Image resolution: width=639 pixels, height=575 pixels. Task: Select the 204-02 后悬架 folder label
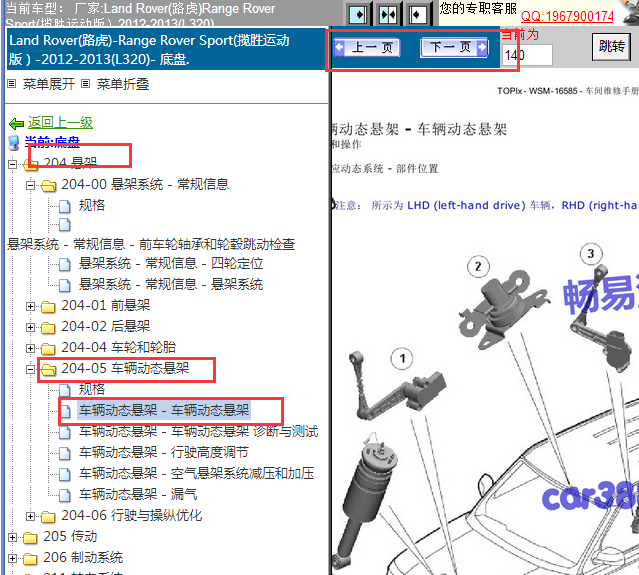pos(106,326)
